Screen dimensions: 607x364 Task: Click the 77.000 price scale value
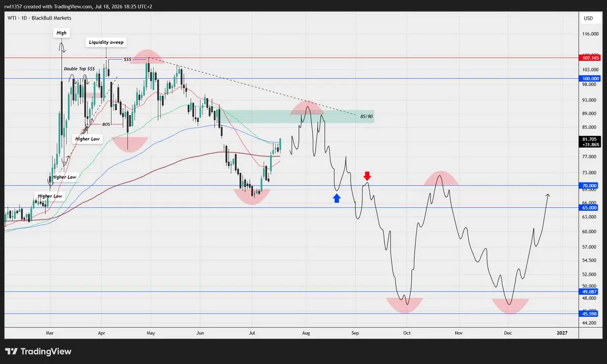[x=590, y=157]
